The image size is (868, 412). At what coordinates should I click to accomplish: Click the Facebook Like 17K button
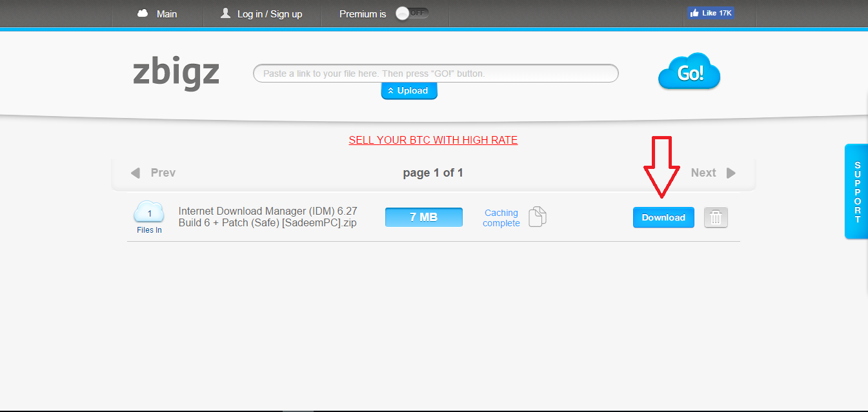711,13
